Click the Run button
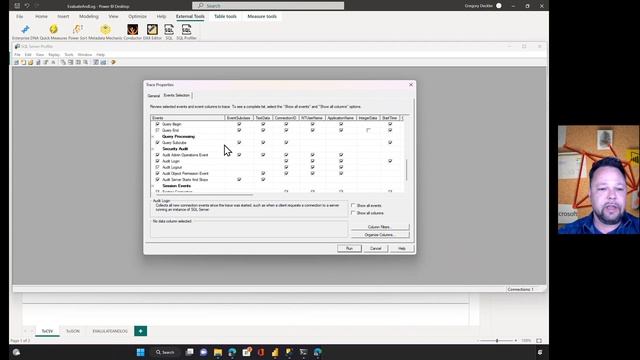640x360 pixels. (349, 248)
